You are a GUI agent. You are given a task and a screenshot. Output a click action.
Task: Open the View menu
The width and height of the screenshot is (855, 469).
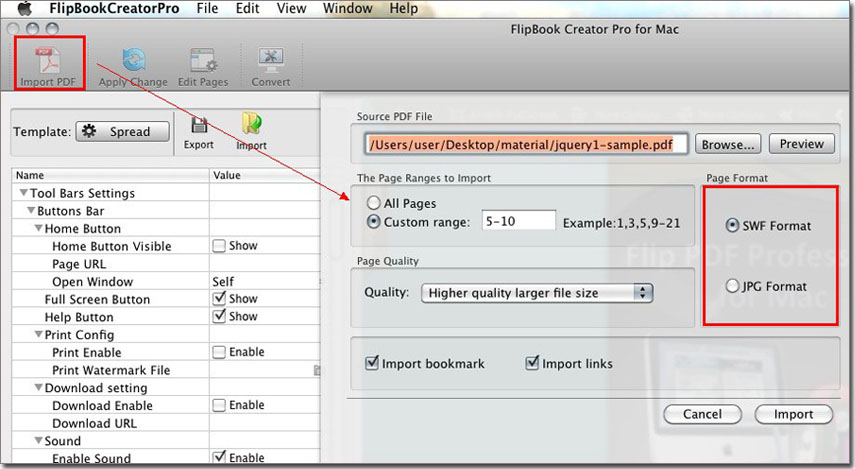click(291, 8)
